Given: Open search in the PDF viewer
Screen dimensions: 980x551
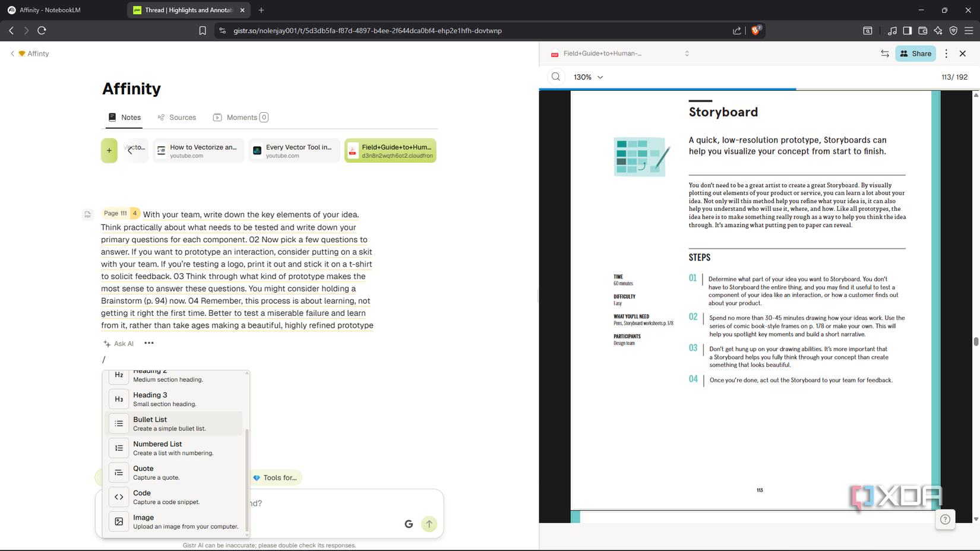Looking at the screenshot, I should click(x=555, y=77).
